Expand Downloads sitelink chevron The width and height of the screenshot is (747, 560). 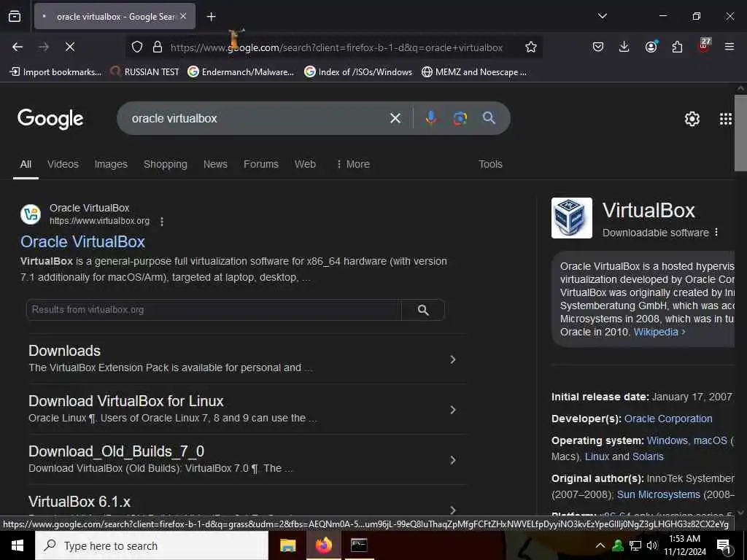453,359
